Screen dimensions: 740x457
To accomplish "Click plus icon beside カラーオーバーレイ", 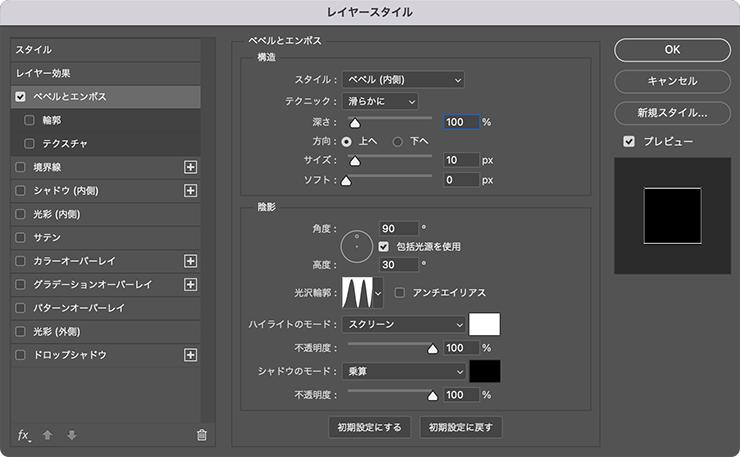I will click(x=191, y=261).
